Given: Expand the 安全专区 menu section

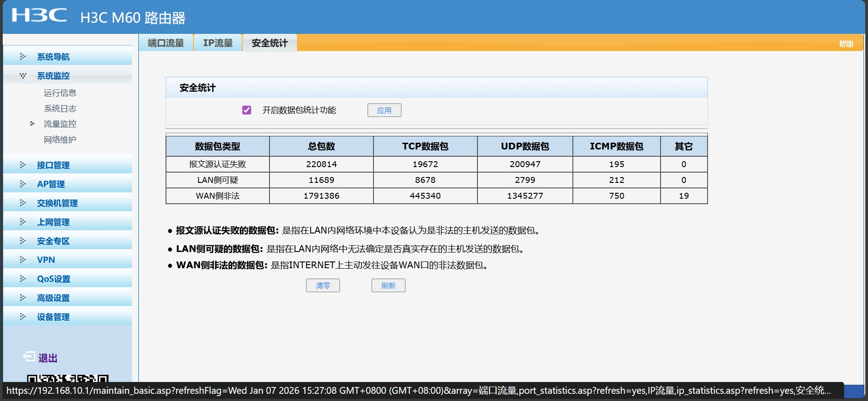Looking at the screenshot, I should pos(53,241).
